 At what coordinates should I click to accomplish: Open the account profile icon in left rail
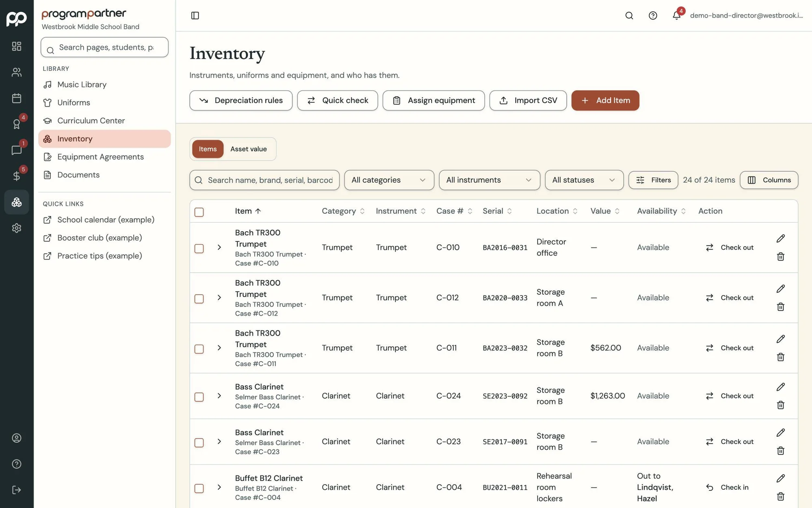coord(17,438)
